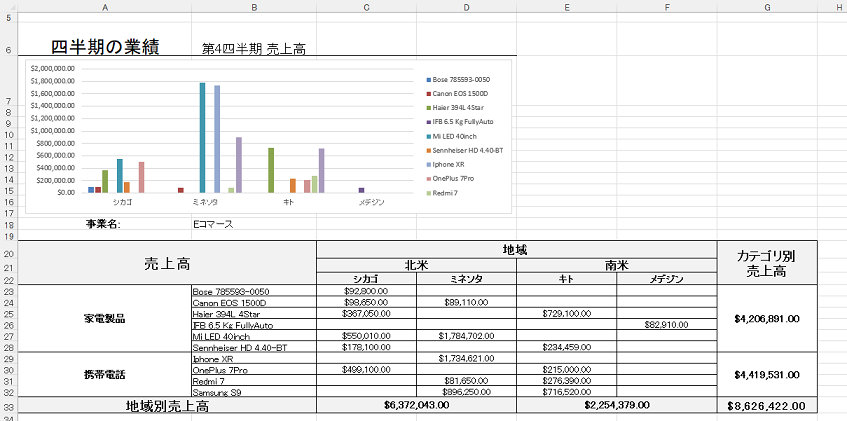
Task: Click the Haier 394L 4Star table cell
Action: pos(254,313)
